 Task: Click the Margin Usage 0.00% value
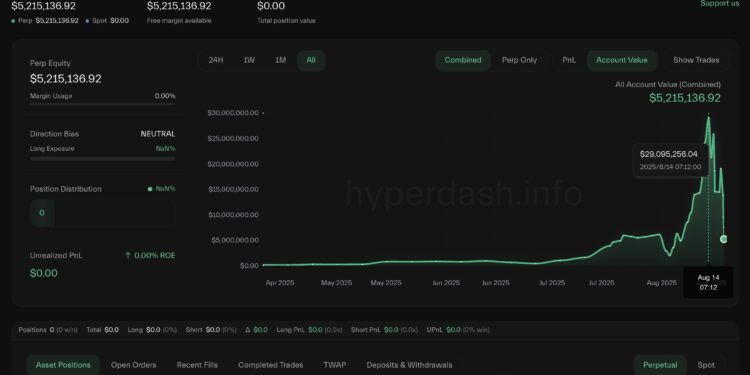coord(165,96)
